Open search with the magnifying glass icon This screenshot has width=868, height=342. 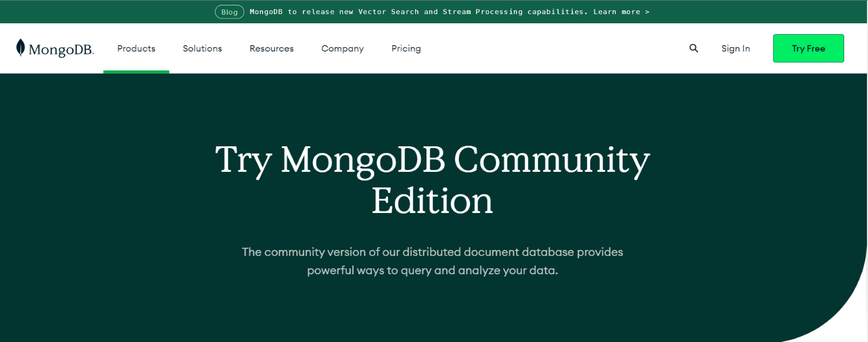click(x=693, y=48)
